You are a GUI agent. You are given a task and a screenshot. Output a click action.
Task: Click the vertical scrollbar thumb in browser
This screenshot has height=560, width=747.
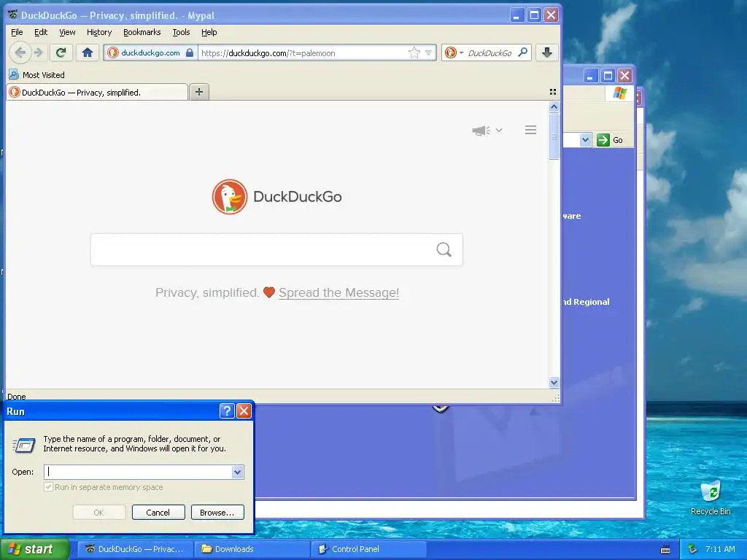pyautogui.click(x=554, y=136)
